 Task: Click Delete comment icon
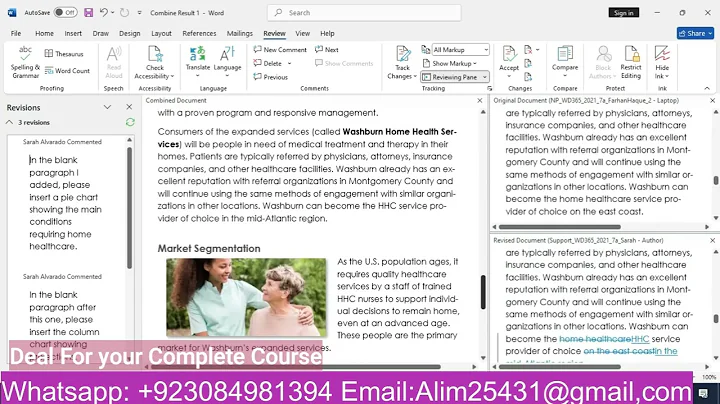[258, 63]
